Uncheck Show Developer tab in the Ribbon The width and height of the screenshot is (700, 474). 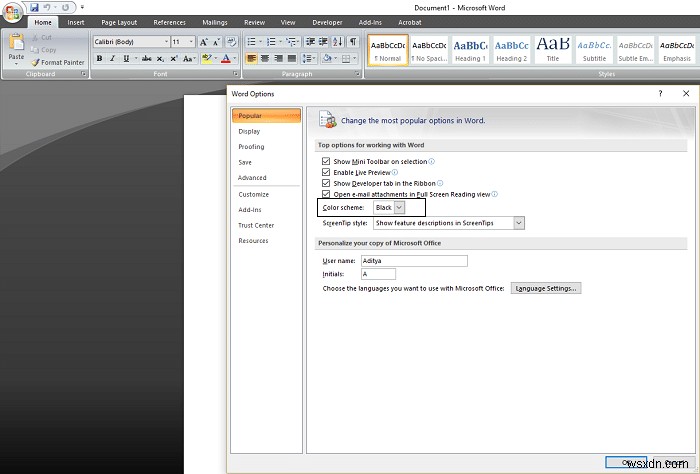point(326,184)
